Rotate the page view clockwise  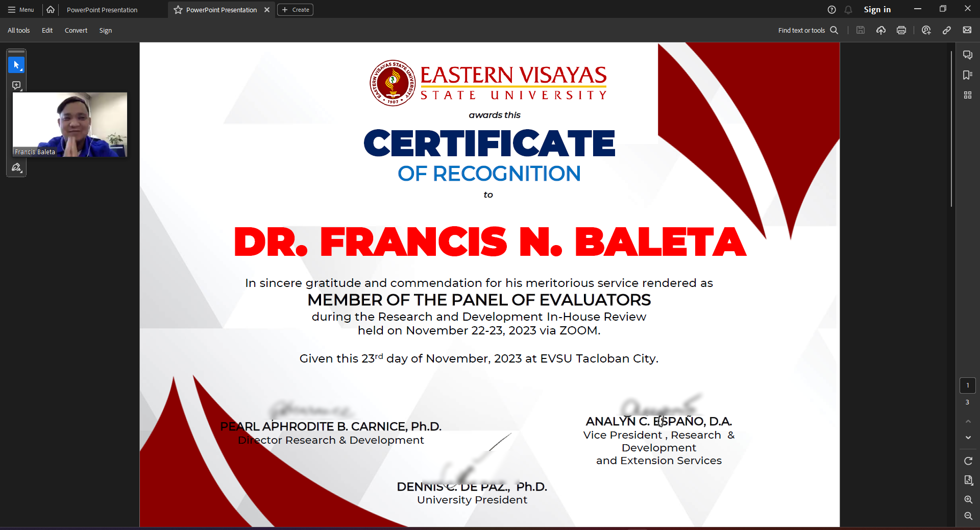click(x=968, y=461)
